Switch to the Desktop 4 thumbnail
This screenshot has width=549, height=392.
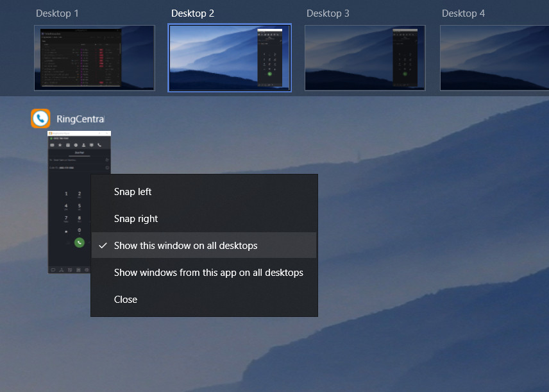tap(494, 58)
